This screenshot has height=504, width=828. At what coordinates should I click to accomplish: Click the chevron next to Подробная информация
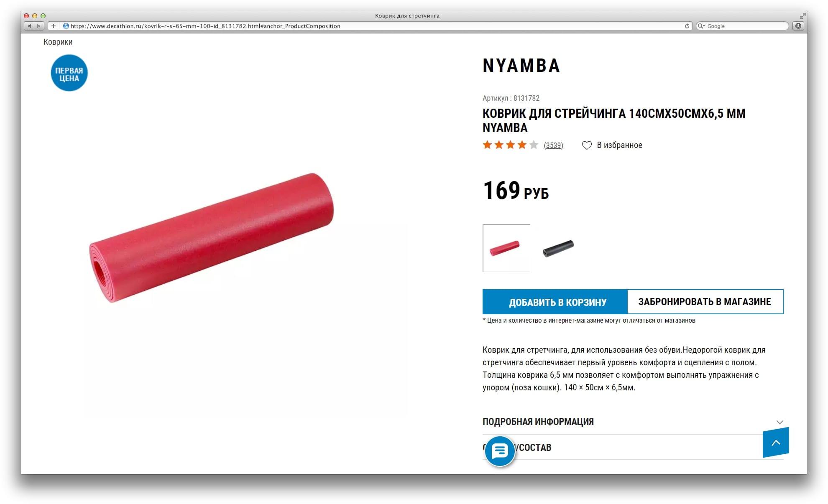tap(779, 422)
